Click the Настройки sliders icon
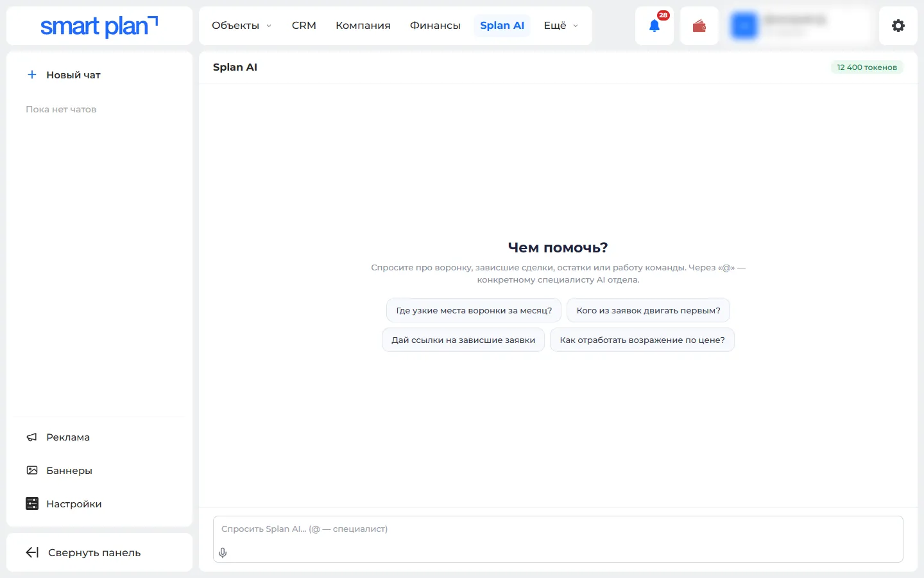924x578 pixels. click(x=32, y=504)
